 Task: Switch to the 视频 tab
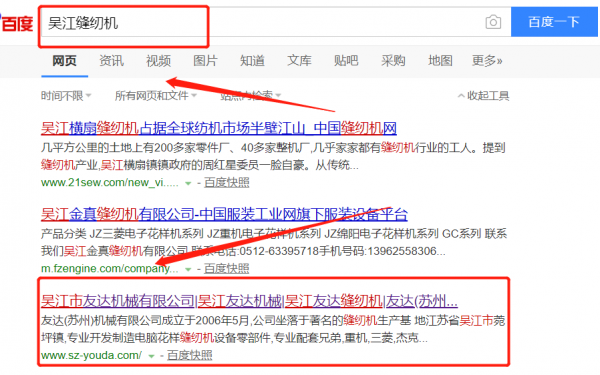(158, 60)
